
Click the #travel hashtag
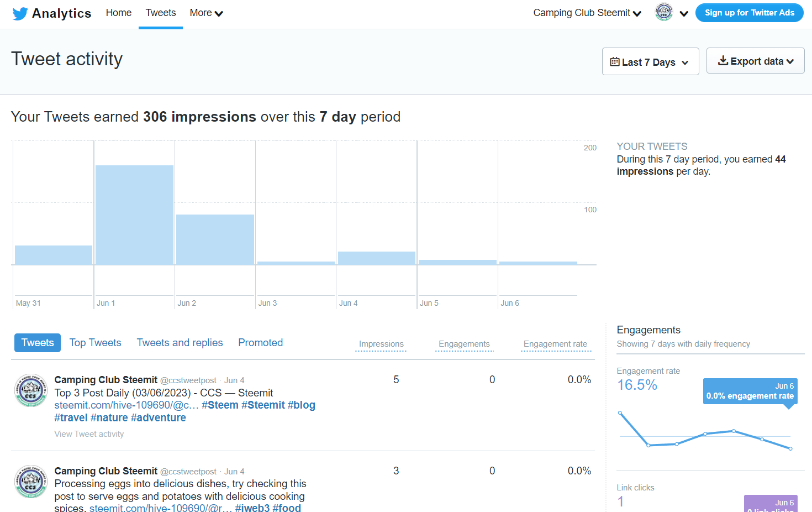coord(71,418)
